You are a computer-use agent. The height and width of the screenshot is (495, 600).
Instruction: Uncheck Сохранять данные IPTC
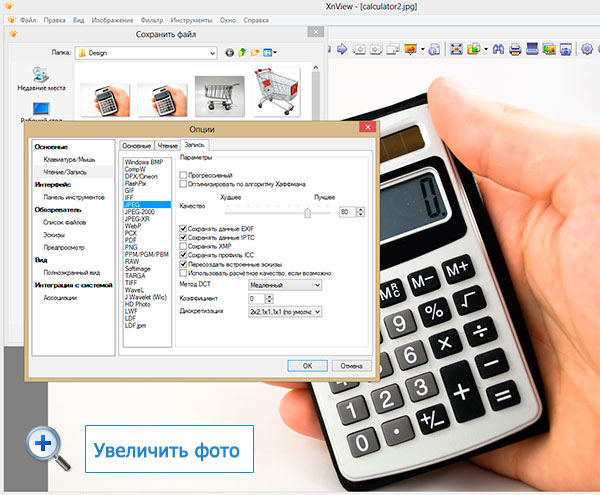[183, 237]
